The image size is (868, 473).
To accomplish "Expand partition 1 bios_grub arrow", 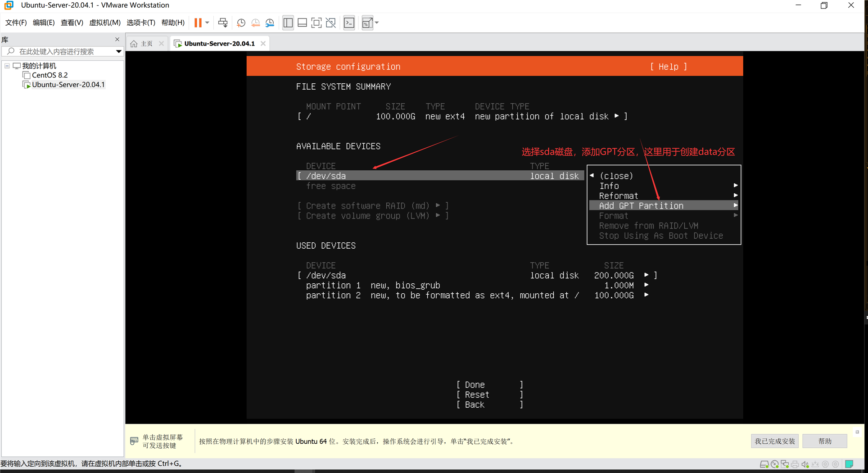I will click(x=646, y=285).
